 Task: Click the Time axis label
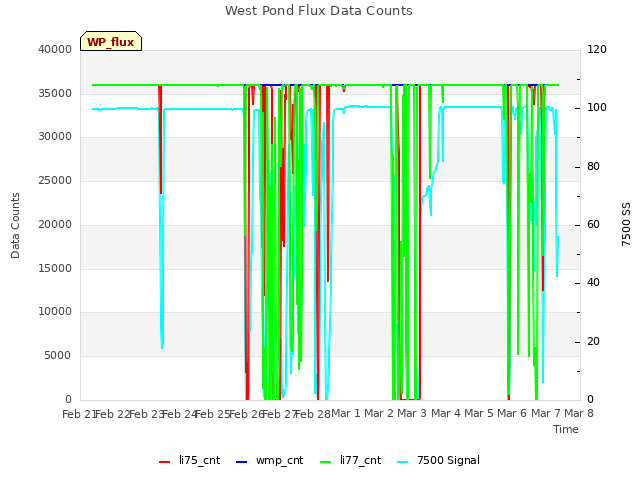566,429
